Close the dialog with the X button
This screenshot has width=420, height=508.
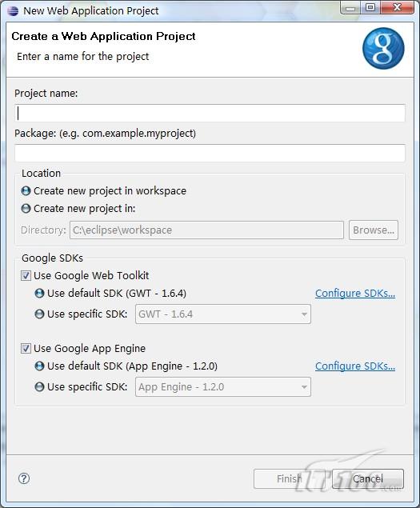pos(398,8)
